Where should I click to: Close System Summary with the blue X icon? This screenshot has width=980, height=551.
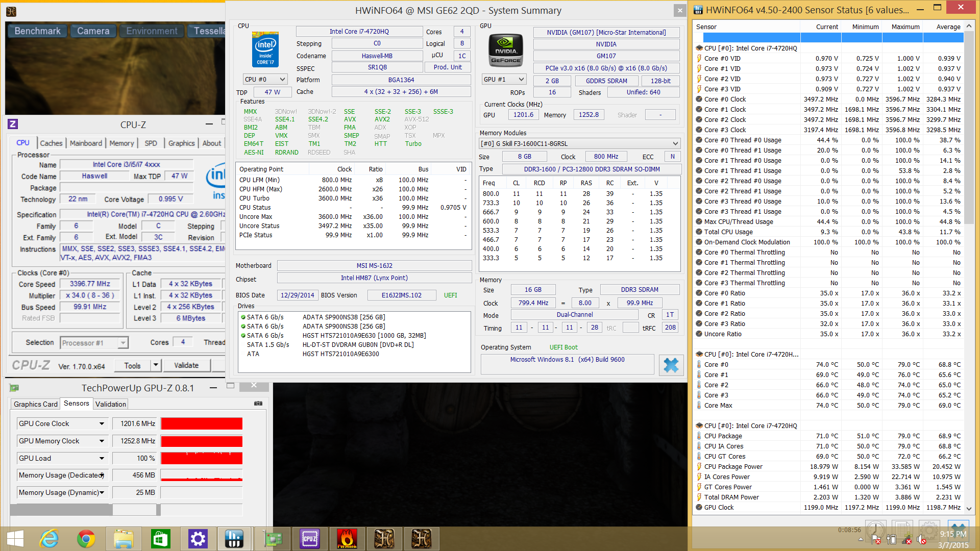pos(671,365)
